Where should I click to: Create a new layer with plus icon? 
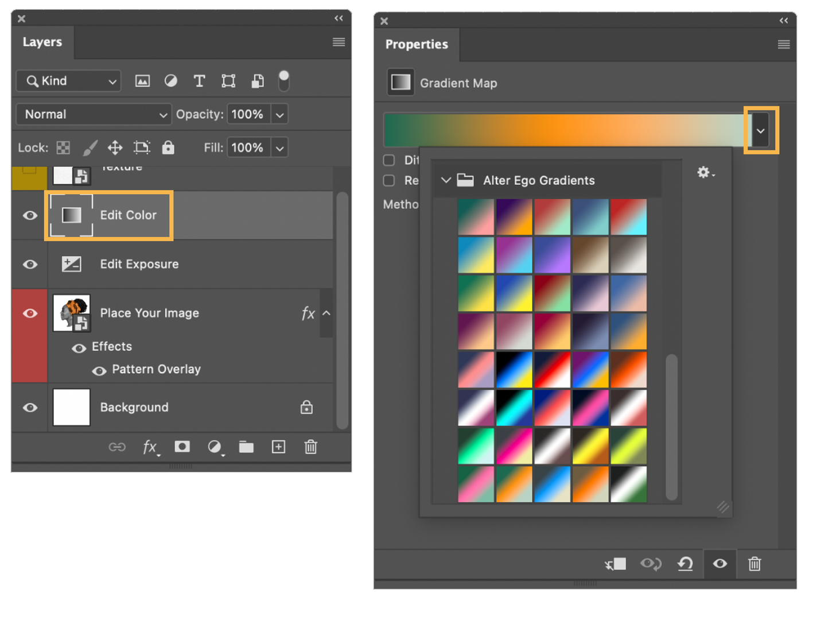tap(278, 447)
